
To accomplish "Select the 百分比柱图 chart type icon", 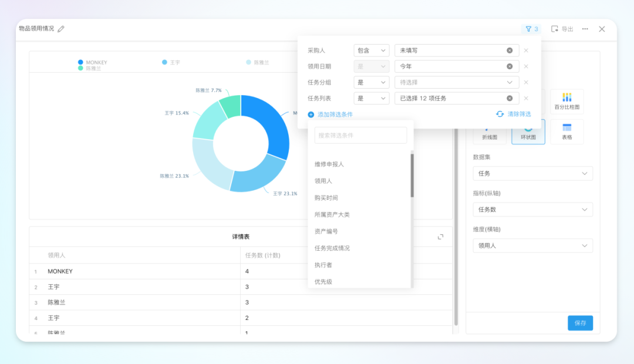I will click(x=566, y=101).
